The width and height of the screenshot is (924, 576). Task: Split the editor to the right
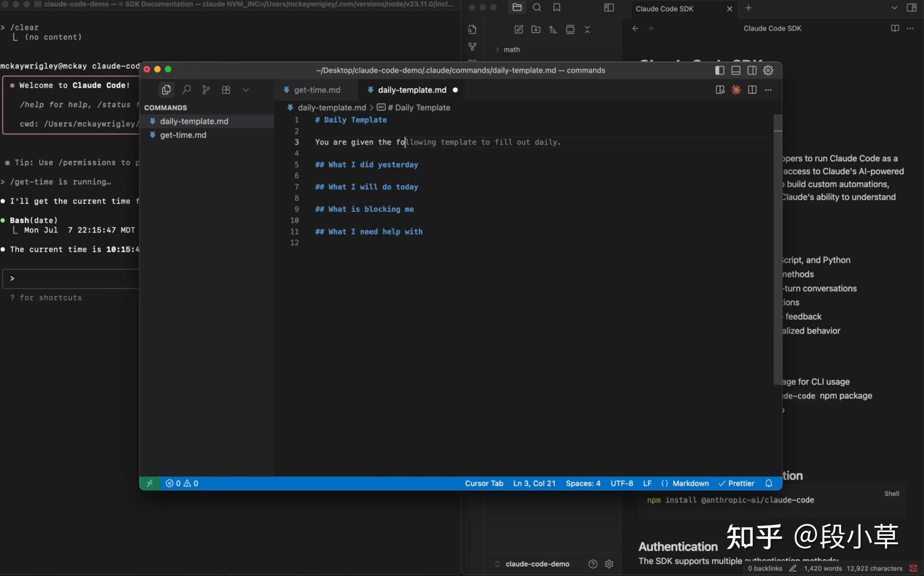[x=752, y=90]
